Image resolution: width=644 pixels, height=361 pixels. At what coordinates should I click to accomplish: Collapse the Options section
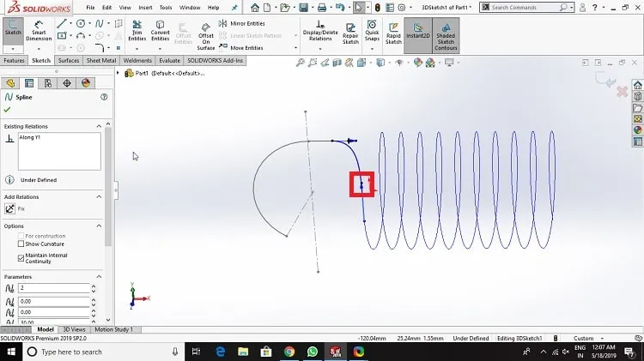tap(99, 226)
